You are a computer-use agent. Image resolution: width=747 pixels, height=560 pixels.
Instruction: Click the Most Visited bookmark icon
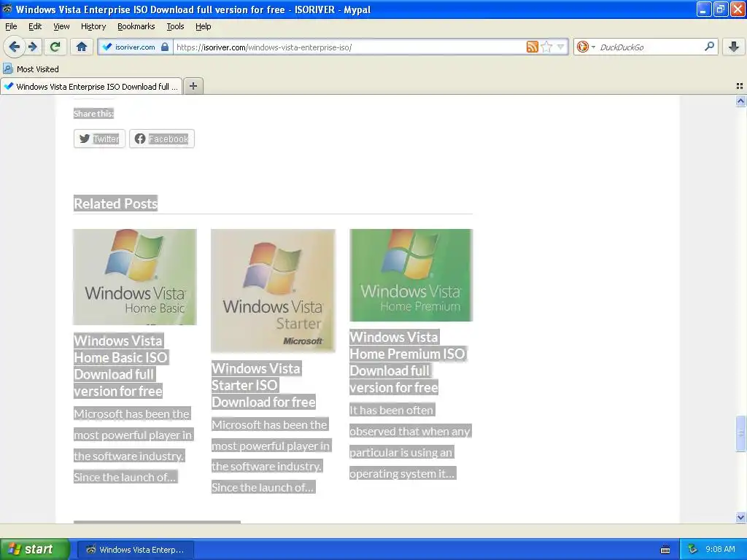coord(7,69)
